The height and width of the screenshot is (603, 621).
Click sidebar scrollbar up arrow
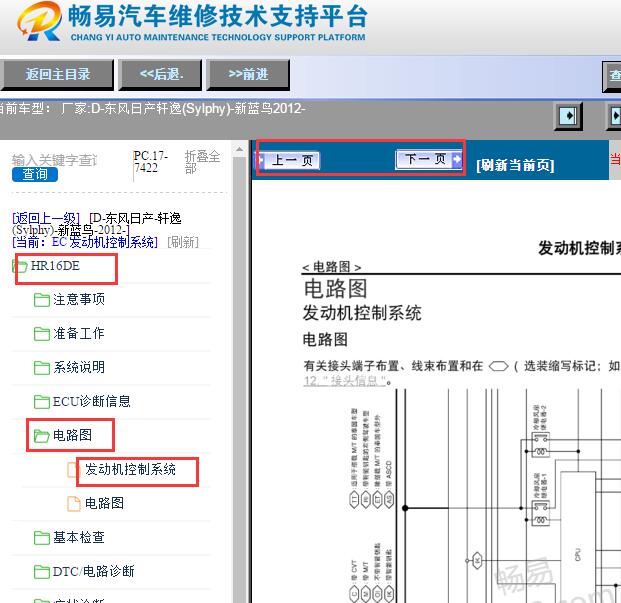click(239, 150)
